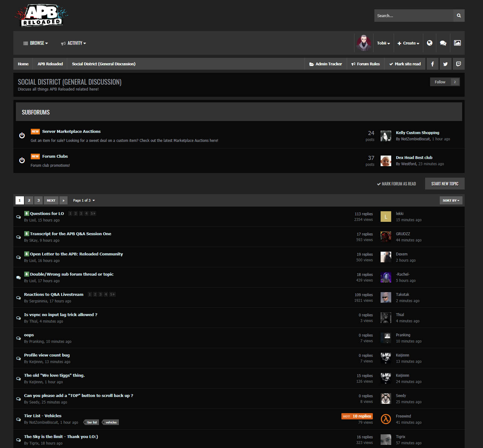Click Mark Forum As Read

[x=396, y=184]
